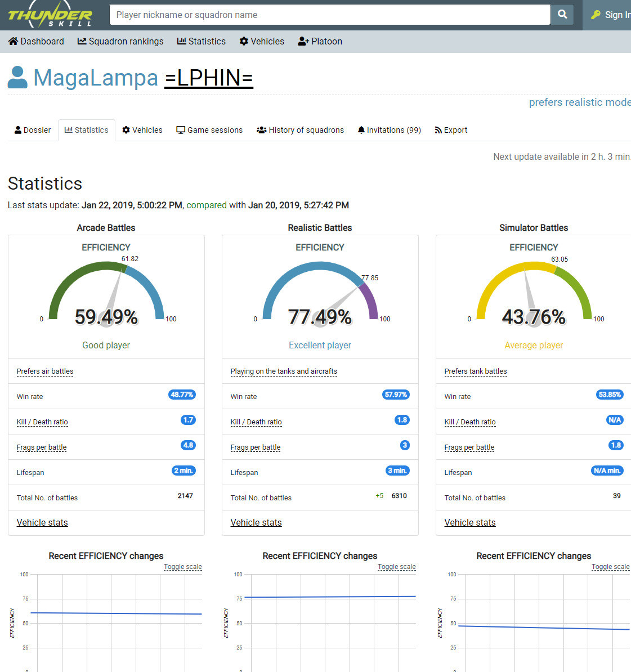Screen dimensions: 631x672
Task: Focus the player nickname search field
Action: [330, 15]
